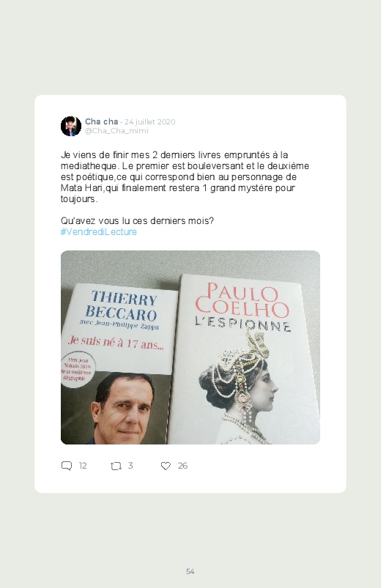381x588 pixels.
Task: Click the Thierry Beccaro book cover
Action: 118,364
